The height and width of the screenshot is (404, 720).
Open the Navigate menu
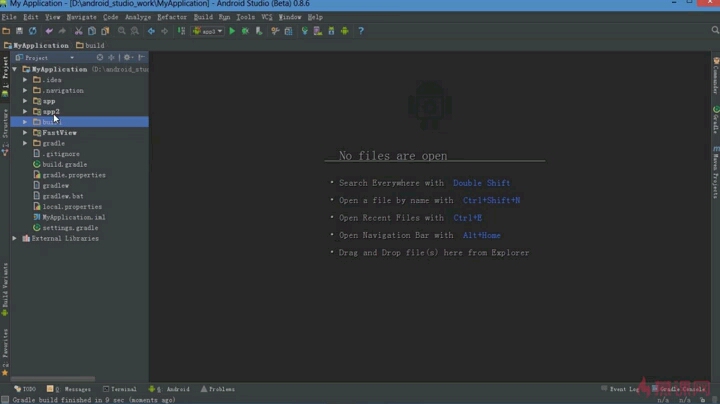click(x=82, y=17)
